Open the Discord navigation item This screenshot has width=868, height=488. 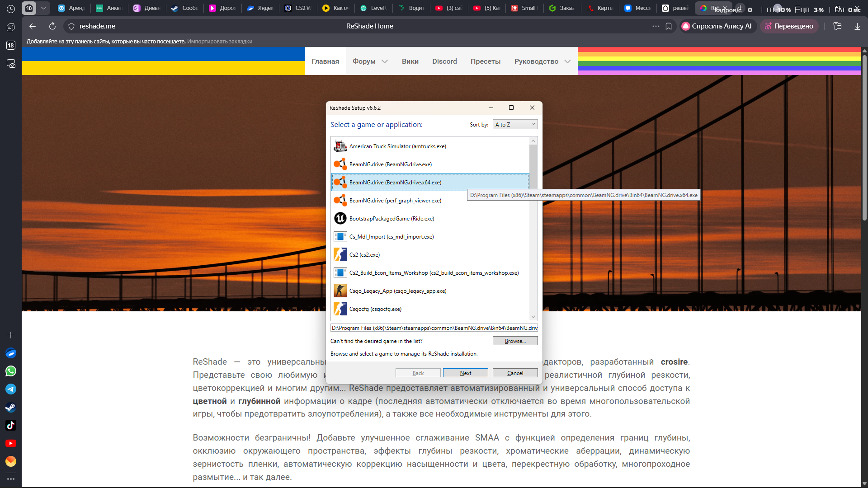[x=444, y=61]
